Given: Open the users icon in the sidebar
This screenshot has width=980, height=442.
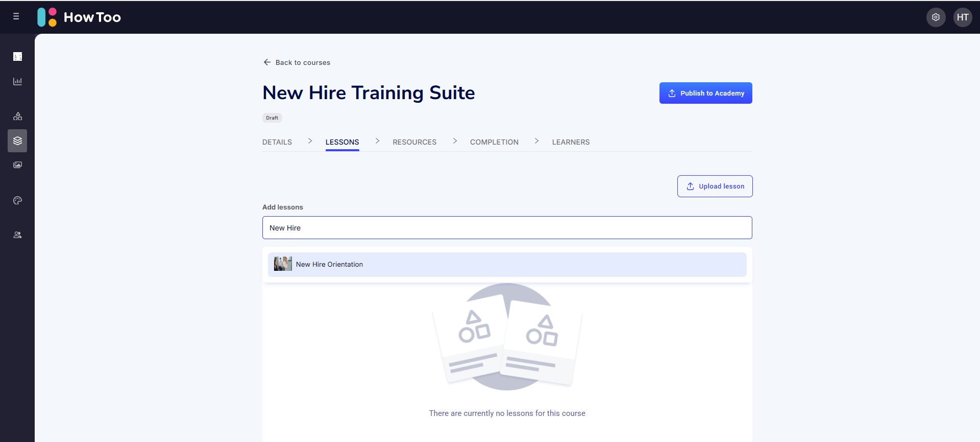Looking at the screenshot, I should pyautogui.click(x=17, y=235).
